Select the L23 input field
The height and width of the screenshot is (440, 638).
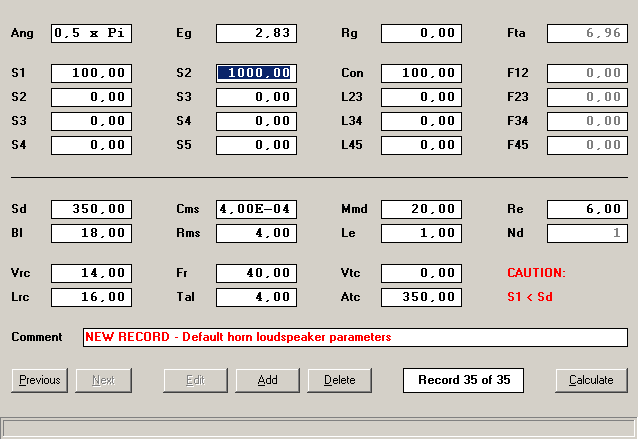point(422,97)
